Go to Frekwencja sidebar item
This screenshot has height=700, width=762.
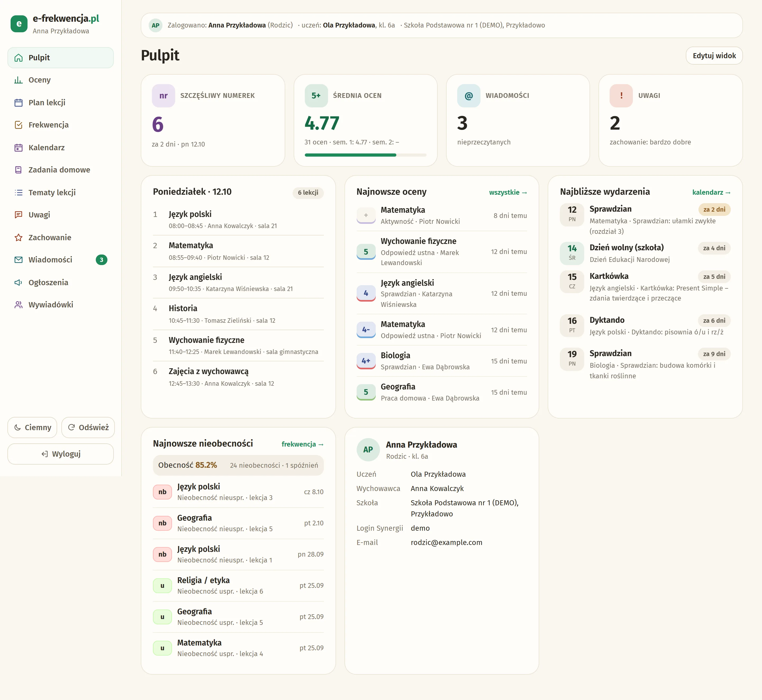61,125
